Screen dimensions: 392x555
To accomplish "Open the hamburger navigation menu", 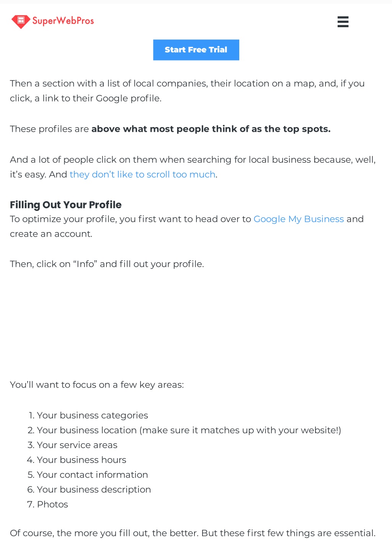I will pyautogui.click(x=343, y=22).
